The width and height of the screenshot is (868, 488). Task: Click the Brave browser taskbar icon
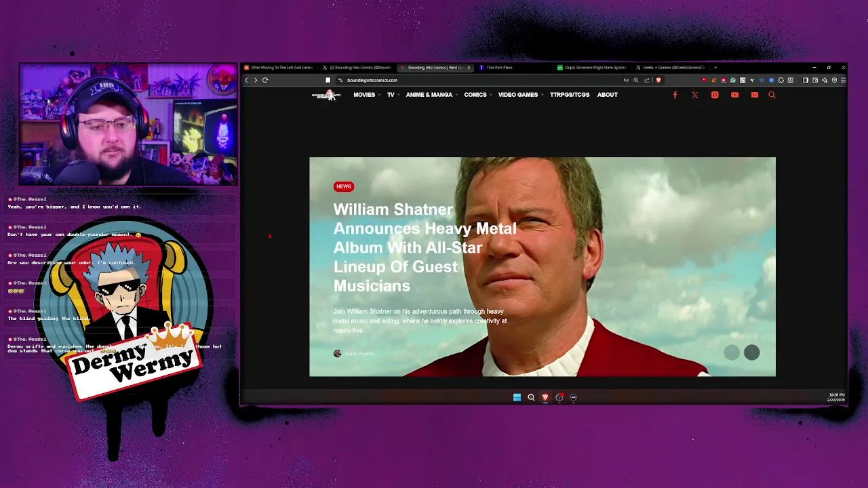pos(545,397)
